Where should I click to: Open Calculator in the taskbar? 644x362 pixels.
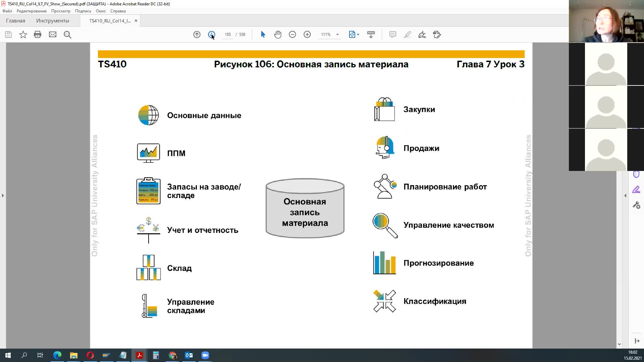tap(156, 355)
